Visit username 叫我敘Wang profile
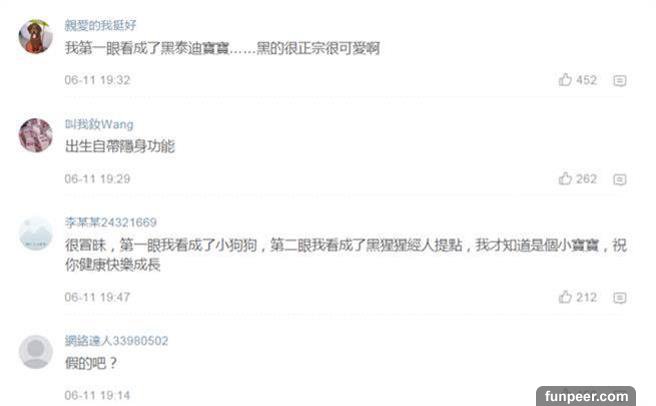Screen dimensions: 656x406 coord(99,124)
